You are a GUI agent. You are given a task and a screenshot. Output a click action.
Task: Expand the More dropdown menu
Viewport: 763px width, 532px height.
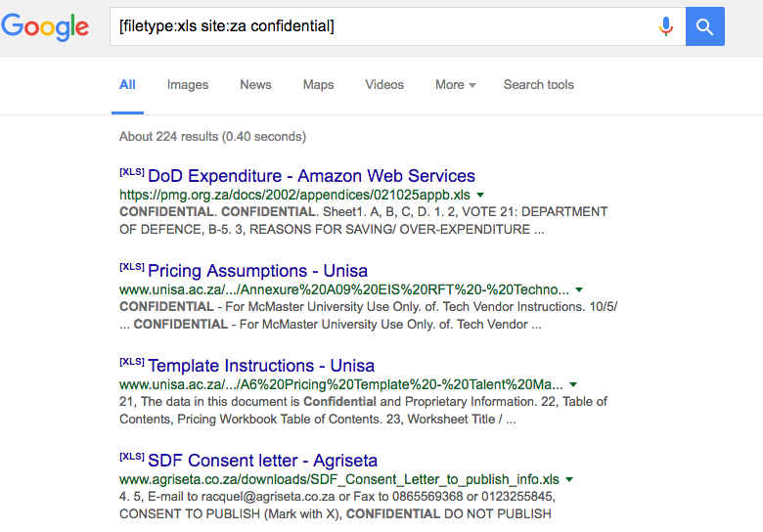456,85
